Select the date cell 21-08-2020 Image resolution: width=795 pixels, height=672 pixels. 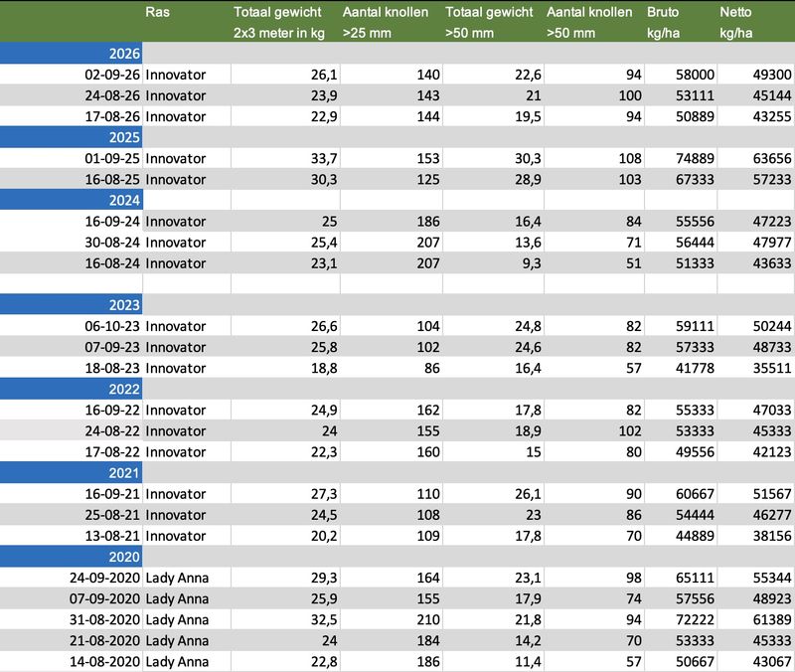pos(104,640)
